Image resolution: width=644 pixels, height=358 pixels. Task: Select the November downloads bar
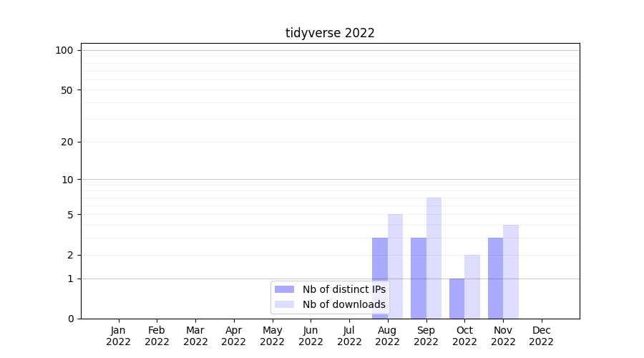click(x=511, y=271)
